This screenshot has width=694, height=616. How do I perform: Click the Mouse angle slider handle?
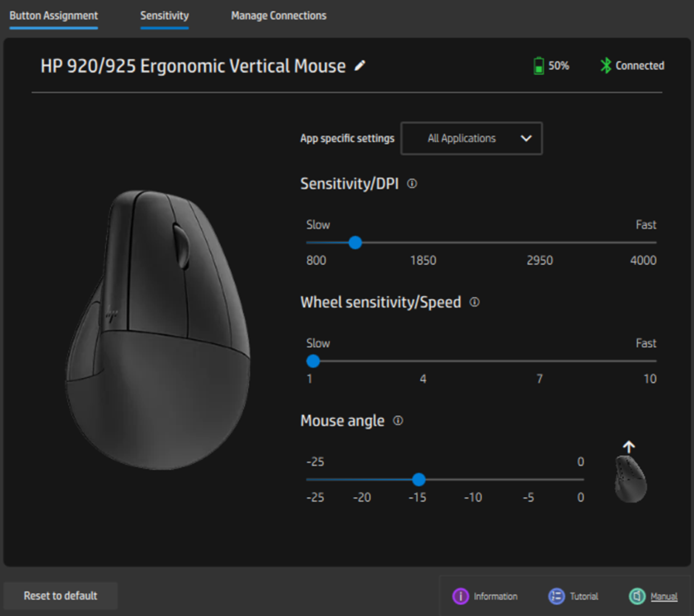pos(419,479)
